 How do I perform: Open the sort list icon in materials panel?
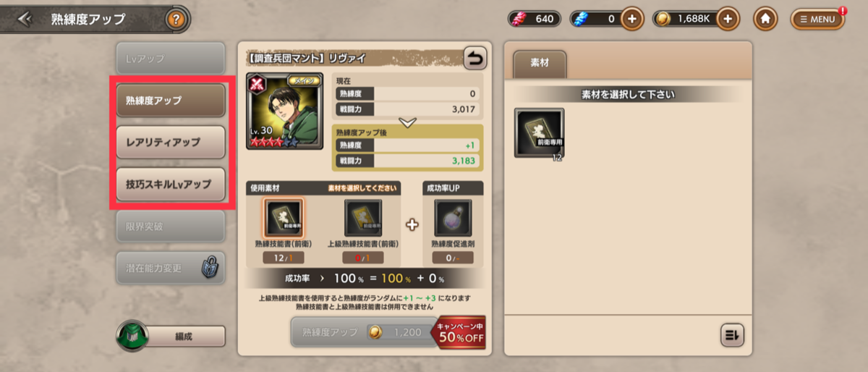click(733, 334)
